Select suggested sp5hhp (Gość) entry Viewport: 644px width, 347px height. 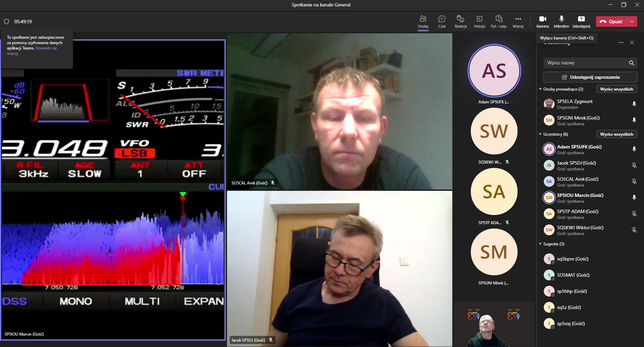coord(590,291)
